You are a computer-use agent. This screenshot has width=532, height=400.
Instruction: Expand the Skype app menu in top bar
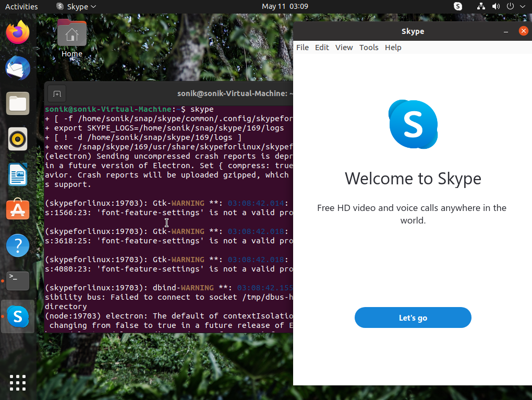(76, 7)
